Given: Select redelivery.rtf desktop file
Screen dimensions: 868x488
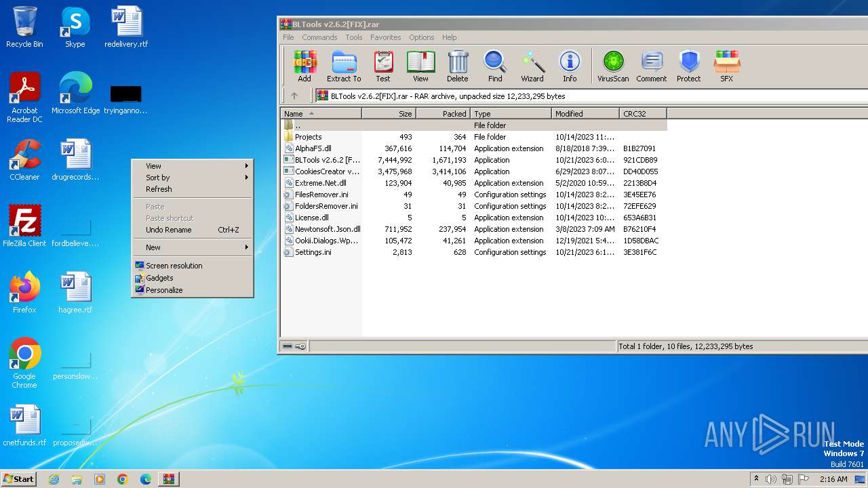Looking at the screenshot, I should 126,27.
